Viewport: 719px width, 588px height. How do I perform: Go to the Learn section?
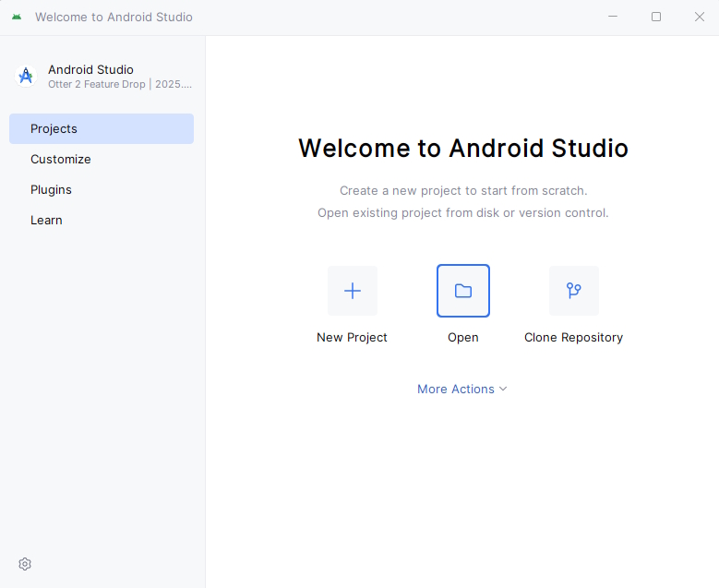click(46, 221)
